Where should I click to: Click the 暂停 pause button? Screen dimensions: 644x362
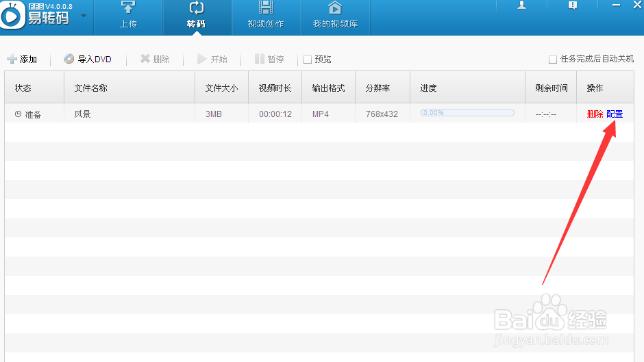click(269, 59)
